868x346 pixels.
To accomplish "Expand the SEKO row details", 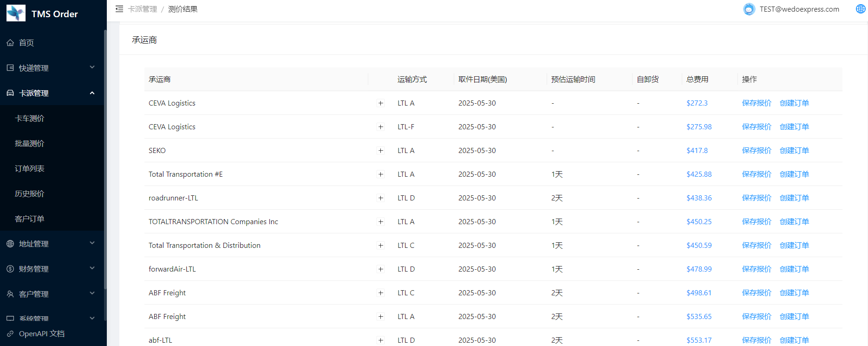I will [x=381, y=151].
